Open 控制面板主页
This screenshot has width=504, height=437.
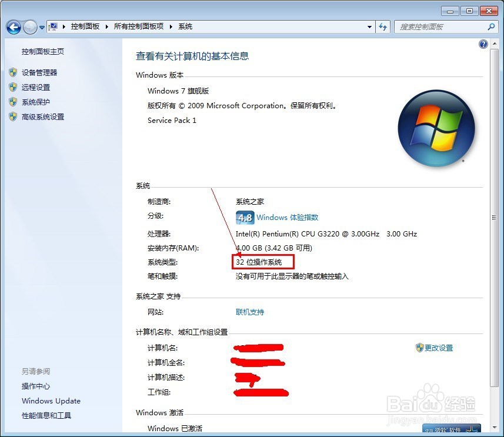pos(43,51)
